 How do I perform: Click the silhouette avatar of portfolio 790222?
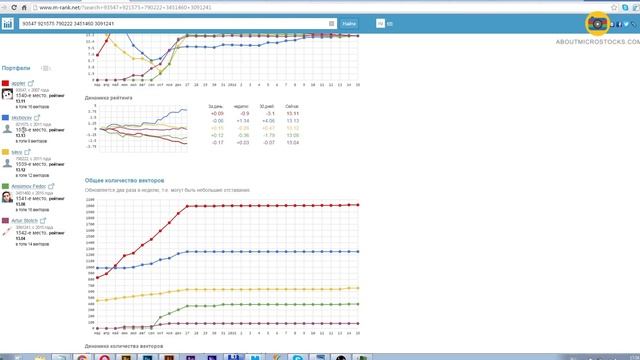pyautogui.click(x=7, y=163)
